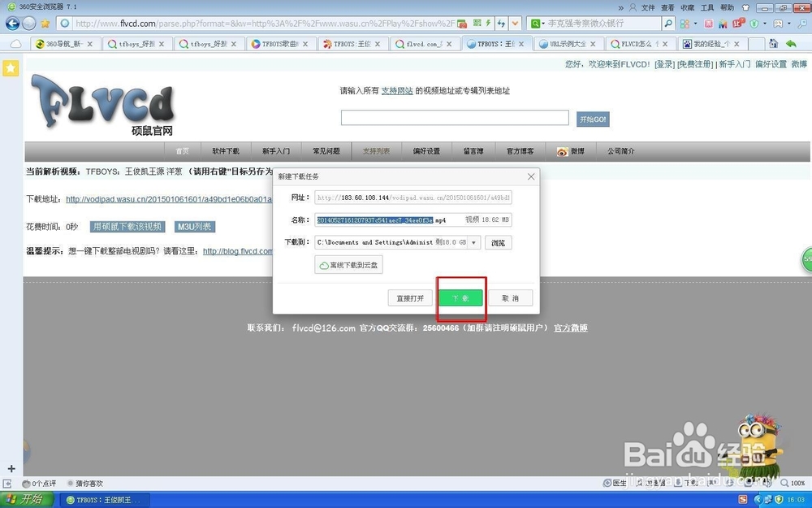
Task: Open the colorful apps grid icon
Action: 685,24
